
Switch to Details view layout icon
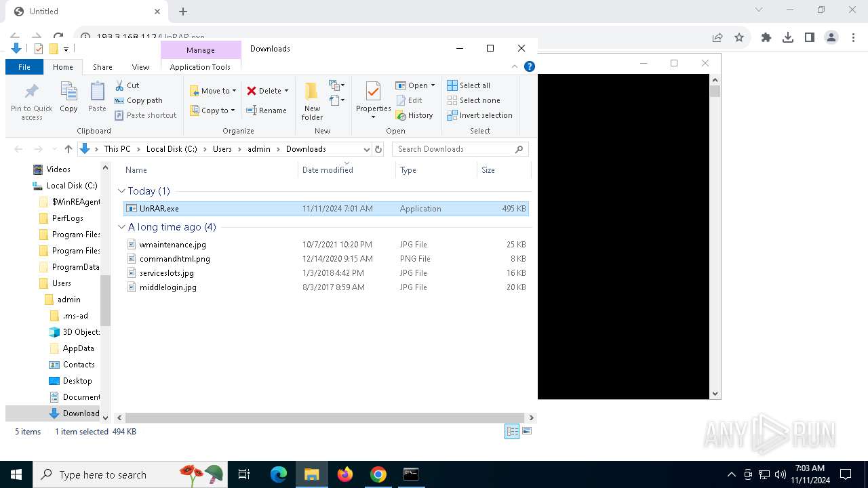[x=512, y=432]
